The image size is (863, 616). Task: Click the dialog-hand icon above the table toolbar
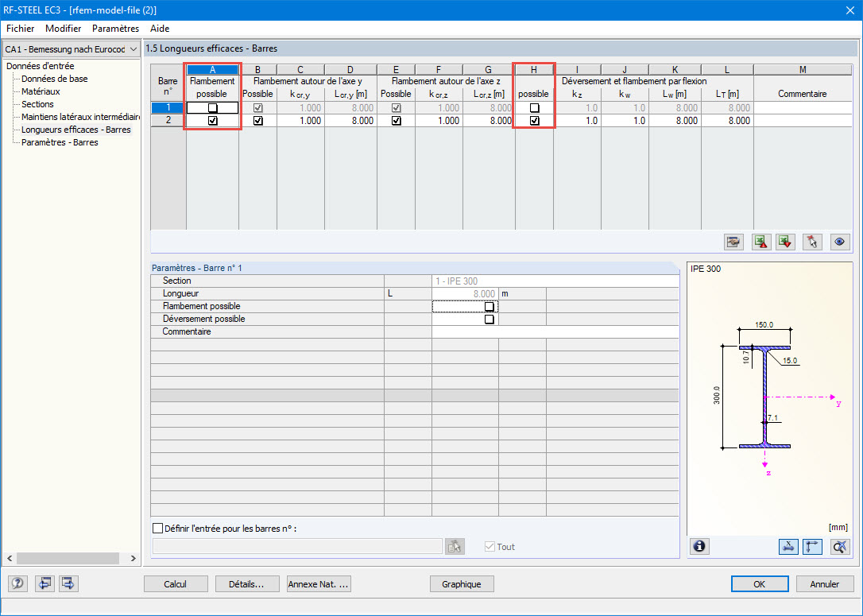tap(733, 242)
